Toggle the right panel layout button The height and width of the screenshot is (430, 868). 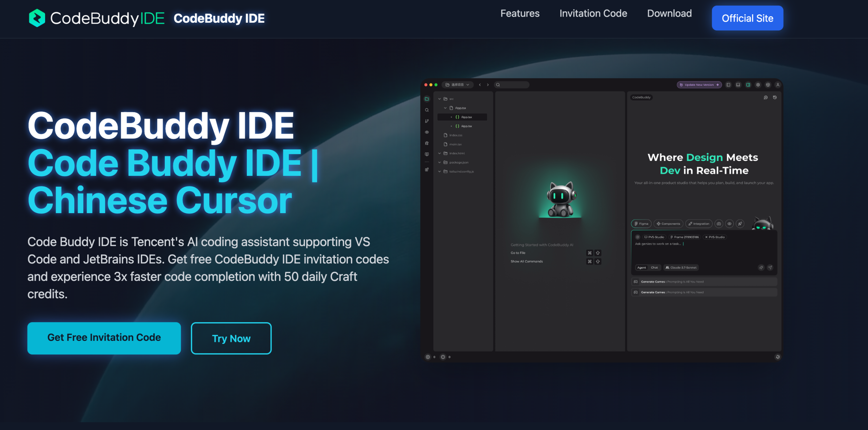(x=748, y=85)
